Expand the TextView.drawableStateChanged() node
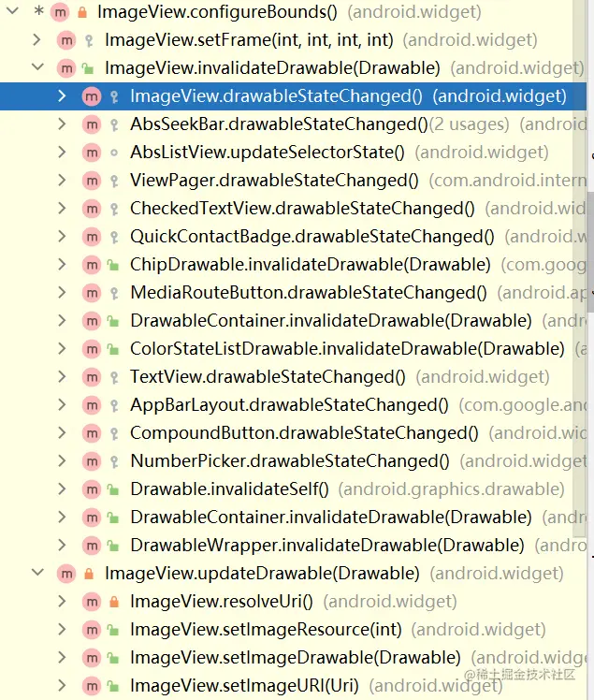This screenshot has height=700, width=594. tap(63, 377)
